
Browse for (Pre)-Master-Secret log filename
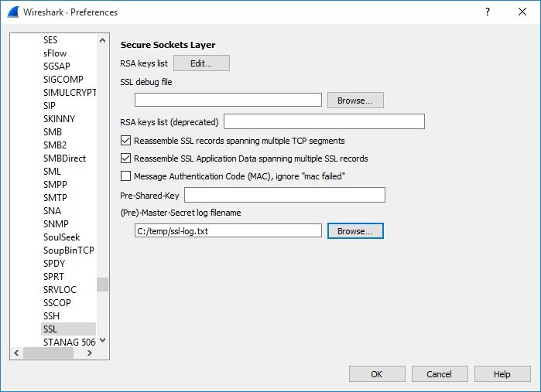[355, 231]
